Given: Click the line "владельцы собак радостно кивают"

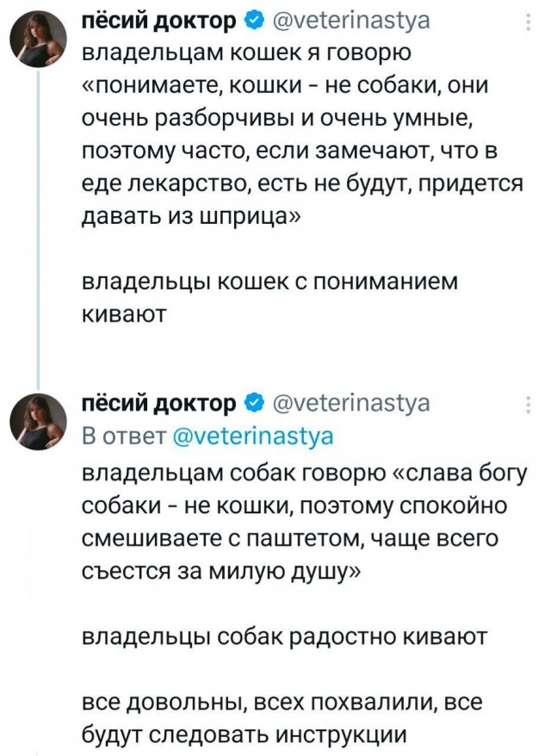Looking at the screenshot, I should tap(285, 638).
